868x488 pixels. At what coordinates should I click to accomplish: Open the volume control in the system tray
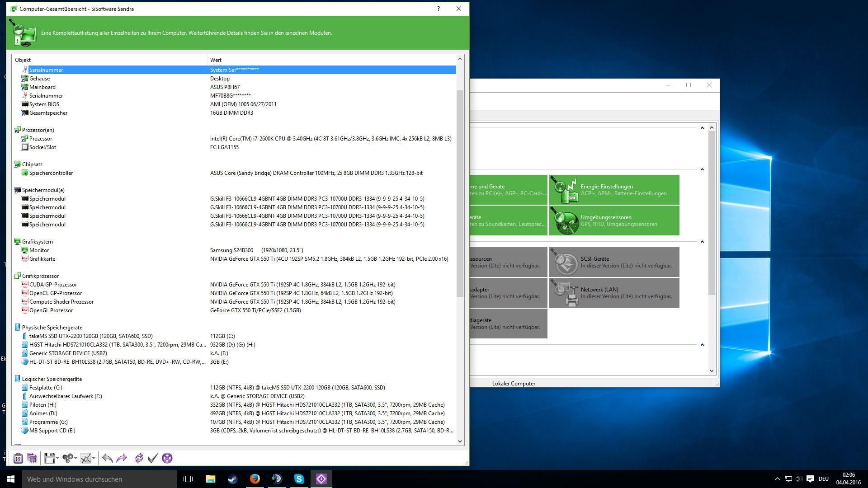tap(799, 479)
